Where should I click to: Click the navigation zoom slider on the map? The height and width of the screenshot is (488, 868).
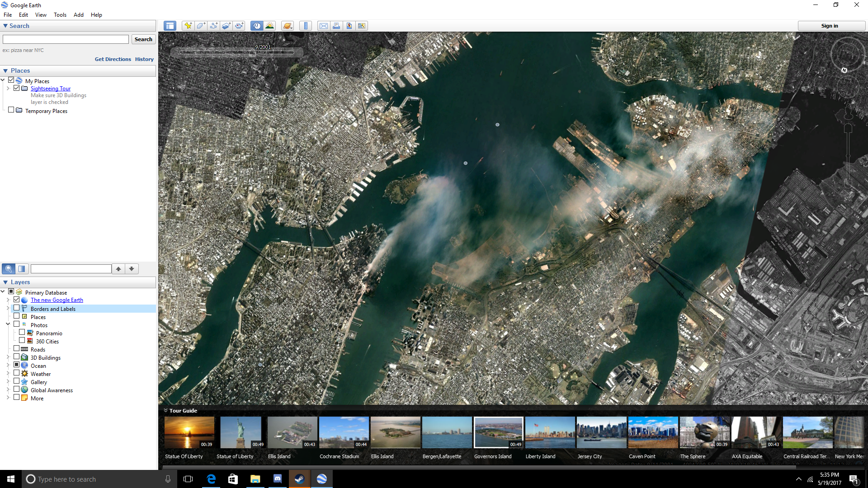coord(849,156)
